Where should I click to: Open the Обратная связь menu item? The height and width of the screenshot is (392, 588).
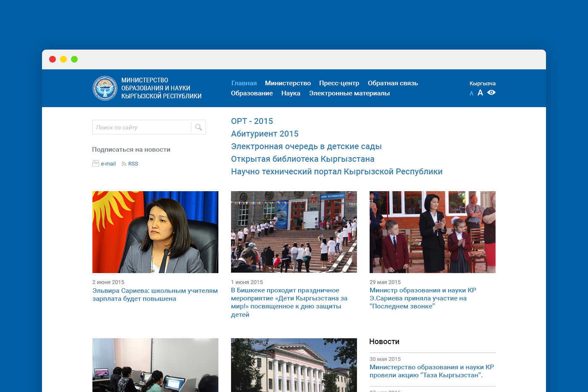pos(393,83)
